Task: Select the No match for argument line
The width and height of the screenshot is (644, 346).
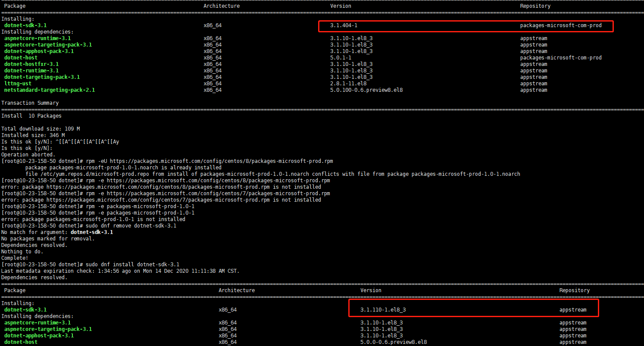Action: tap(57, 232)
